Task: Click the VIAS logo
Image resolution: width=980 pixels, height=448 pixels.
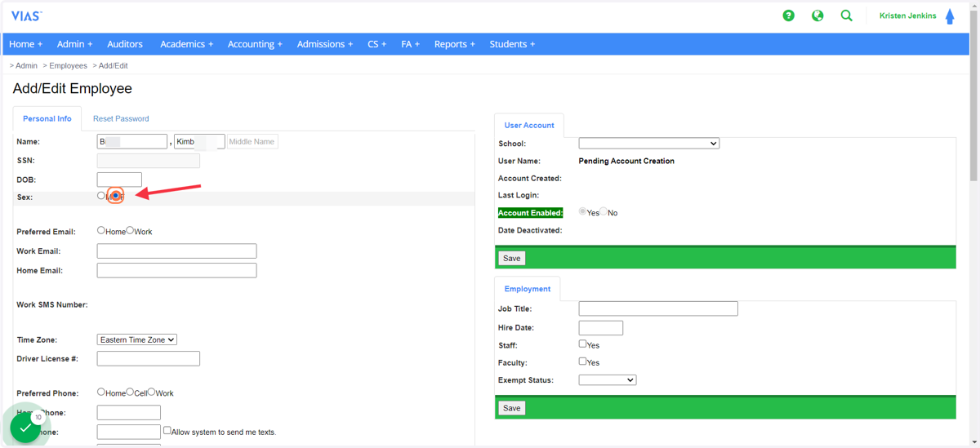Action: [27, 16]
